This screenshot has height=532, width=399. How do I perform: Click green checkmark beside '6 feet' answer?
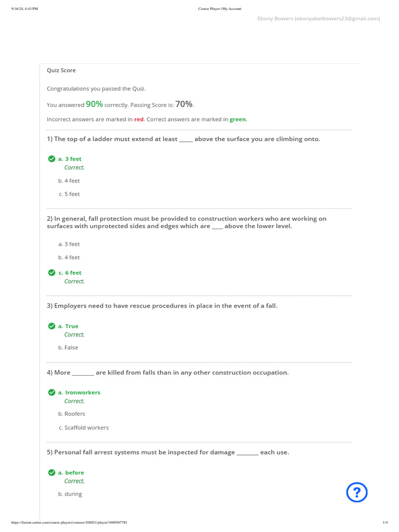pos(51,272)
